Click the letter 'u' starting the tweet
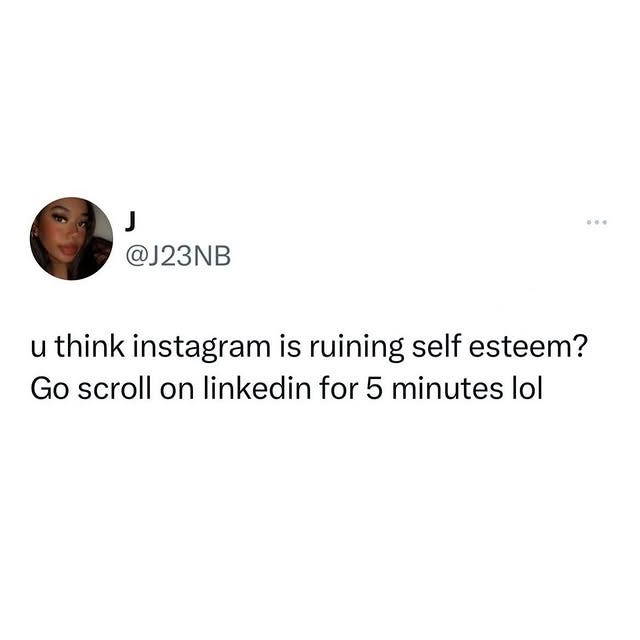 [38, 350]
